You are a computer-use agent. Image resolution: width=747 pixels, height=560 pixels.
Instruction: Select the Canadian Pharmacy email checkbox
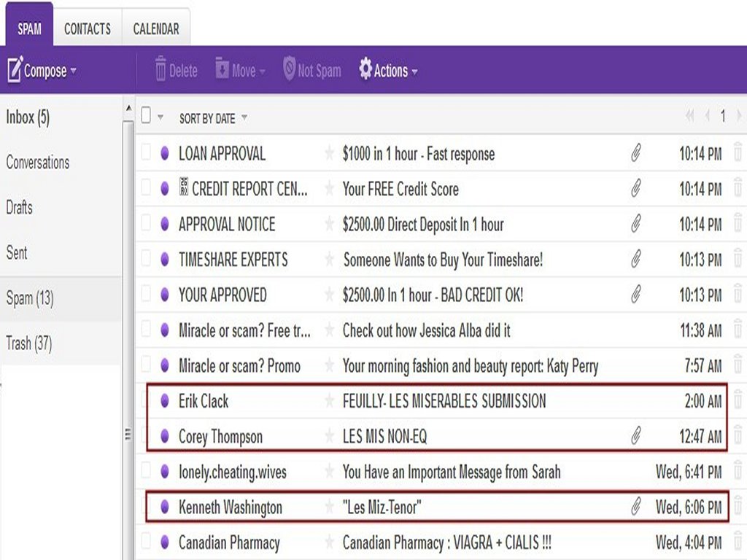tap(146, 542)
